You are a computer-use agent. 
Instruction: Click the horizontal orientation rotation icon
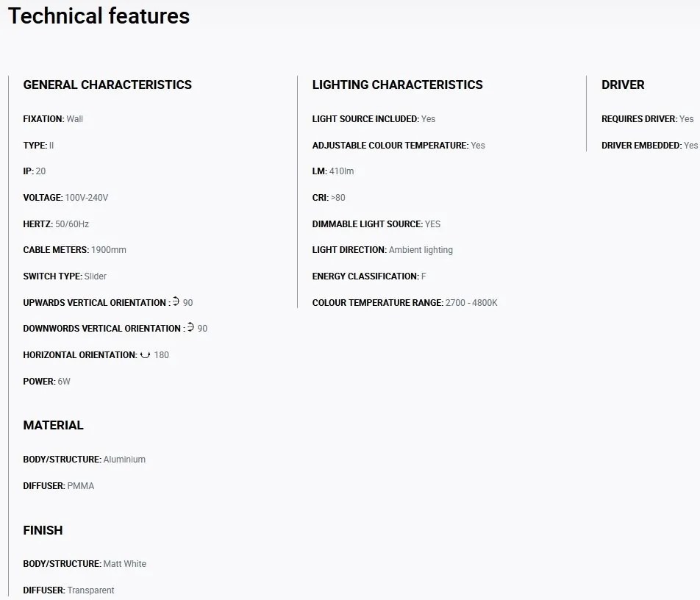point(145,355)
